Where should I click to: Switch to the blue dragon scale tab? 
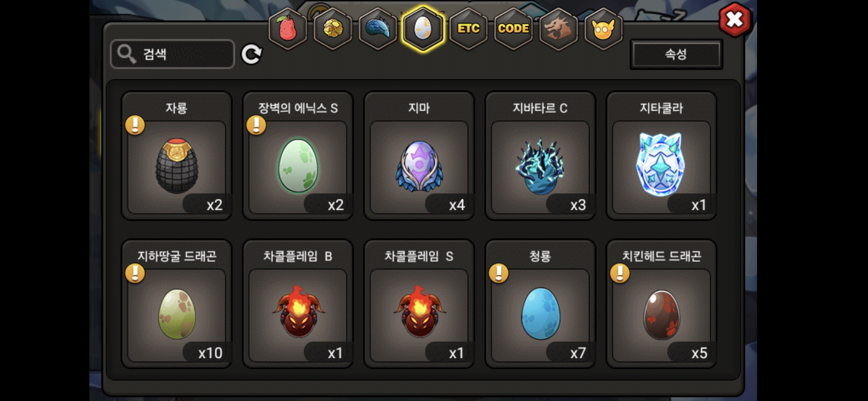tap(378, 29)
